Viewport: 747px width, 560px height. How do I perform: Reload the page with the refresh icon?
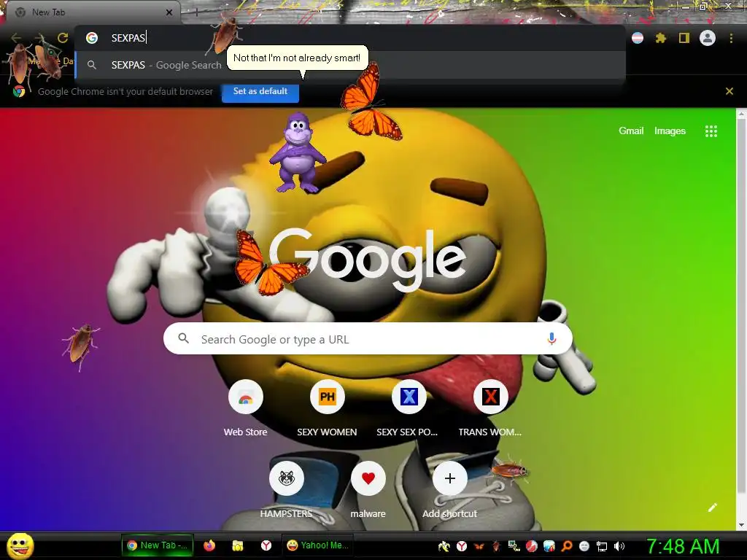tap(63, 38)
